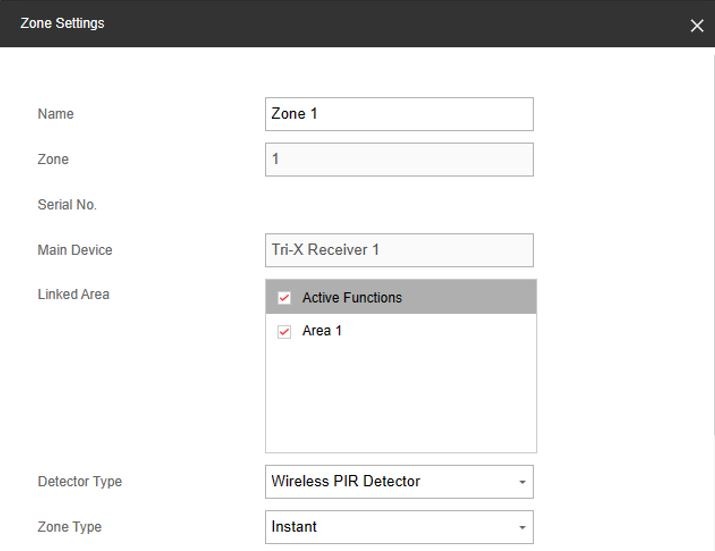Click the Area 1 list entry label
This screenshot has height=551, width=715.
pos(322,331)
